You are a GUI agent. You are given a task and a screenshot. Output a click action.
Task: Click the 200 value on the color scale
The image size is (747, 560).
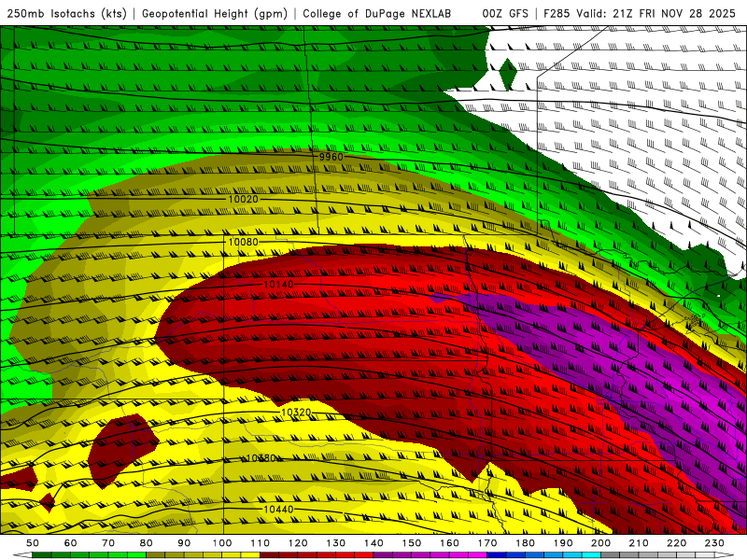pyautogui.click(x=600, y=543)
